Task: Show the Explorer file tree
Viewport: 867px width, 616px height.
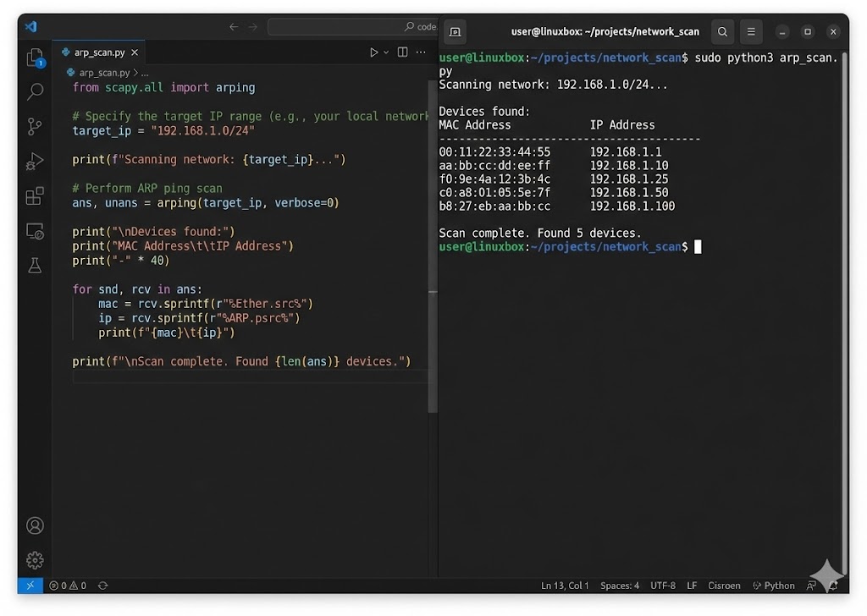Action: [34, 58]
